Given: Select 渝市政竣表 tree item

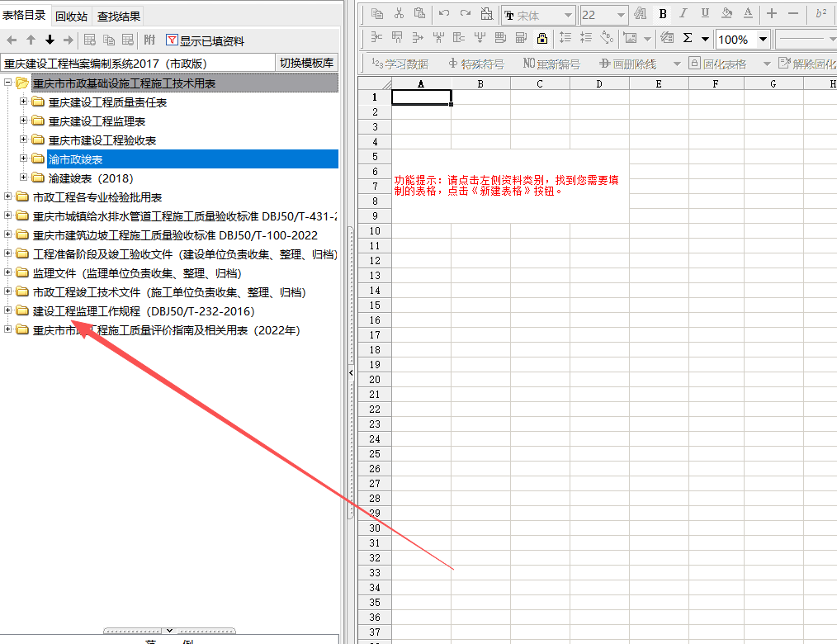Looking at the screenshot, I should pyautogui.click(x=192, y=159).
